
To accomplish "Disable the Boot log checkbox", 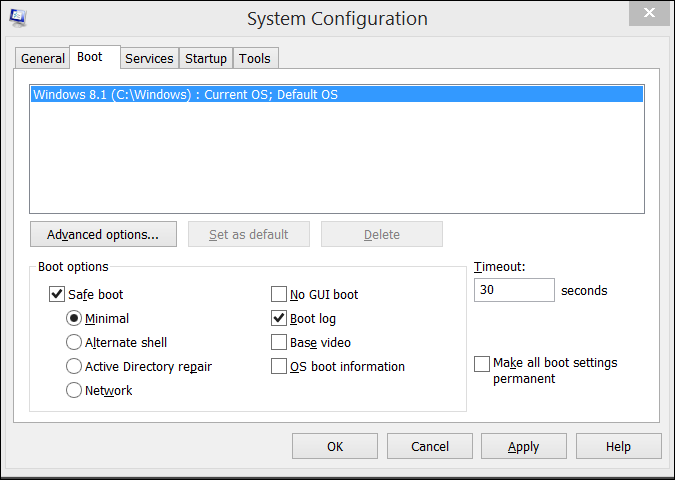I will pos(279,319).
